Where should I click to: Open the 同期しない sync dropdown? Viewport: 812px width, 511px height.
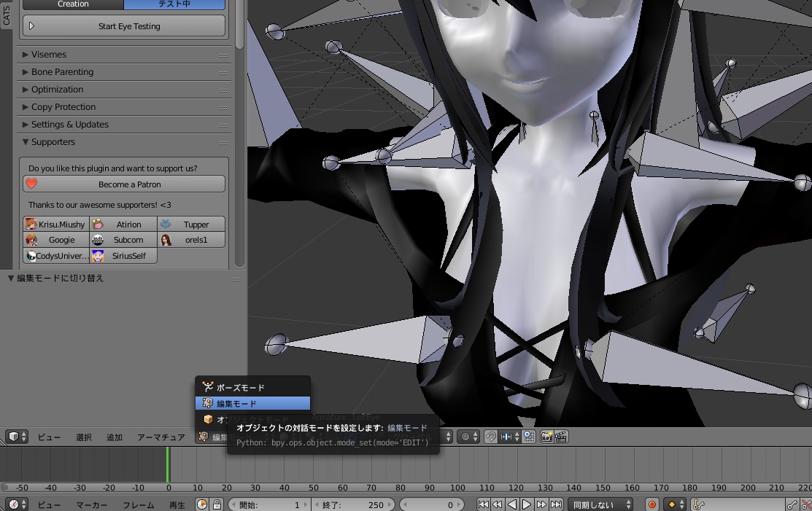602,504
